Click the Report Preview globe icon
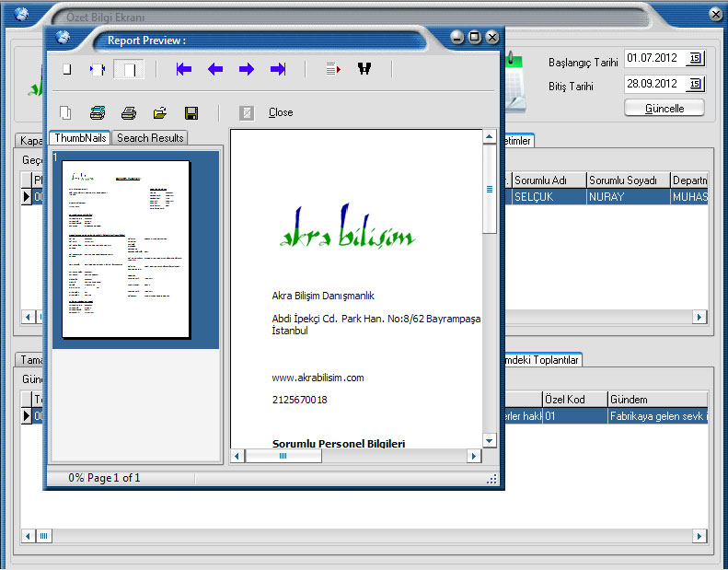Image resolution: width=728 pixels, height=570 pixels. pos(63,37)
